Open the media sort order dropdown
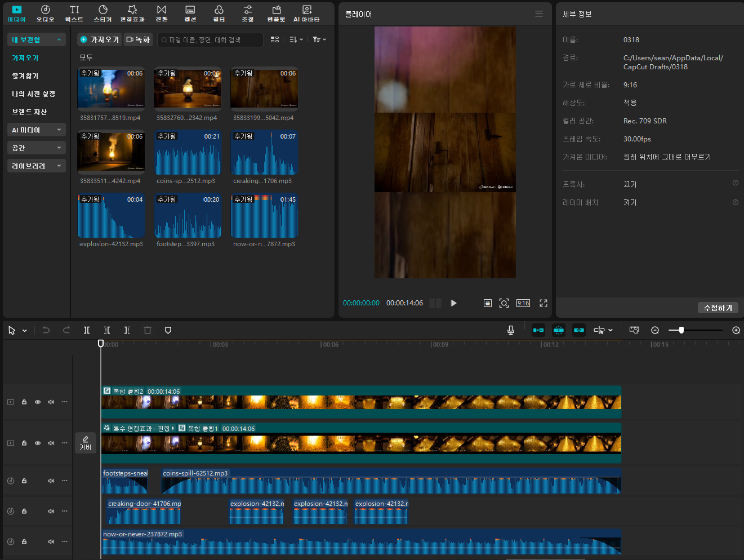This screenshot has height=560, width=744. pyautogui.click(x=296, y=39)
